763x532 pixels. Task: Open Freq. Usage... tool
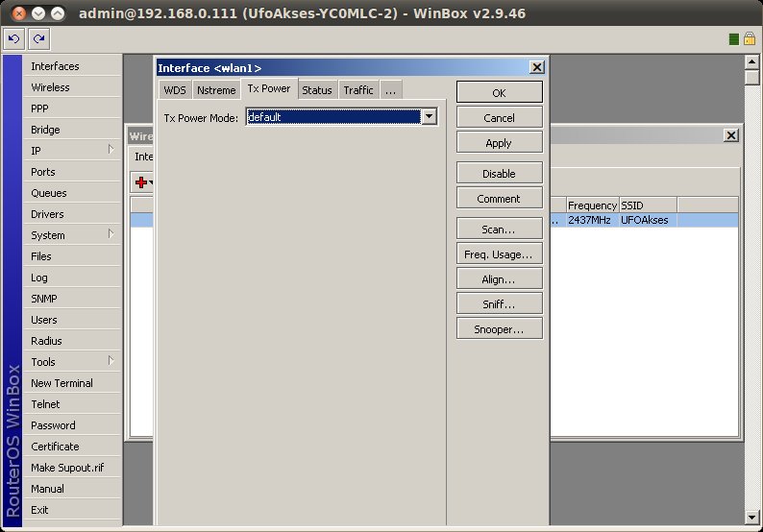500,254
